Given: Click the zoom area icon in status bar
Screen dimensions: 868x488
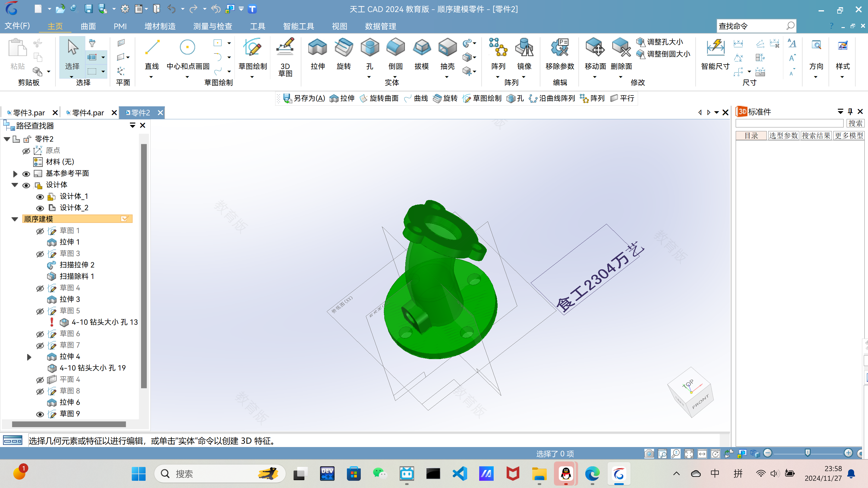Looking at the screenshot, I should pyautogui.click(x=662, y=454).
